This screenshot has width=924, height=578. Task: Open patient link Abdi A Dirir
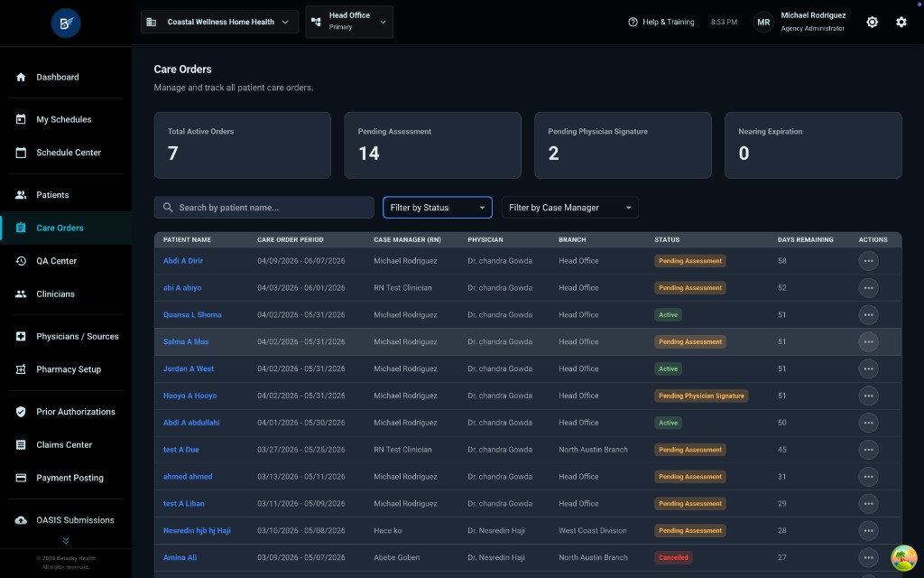[x=182, y=261]
